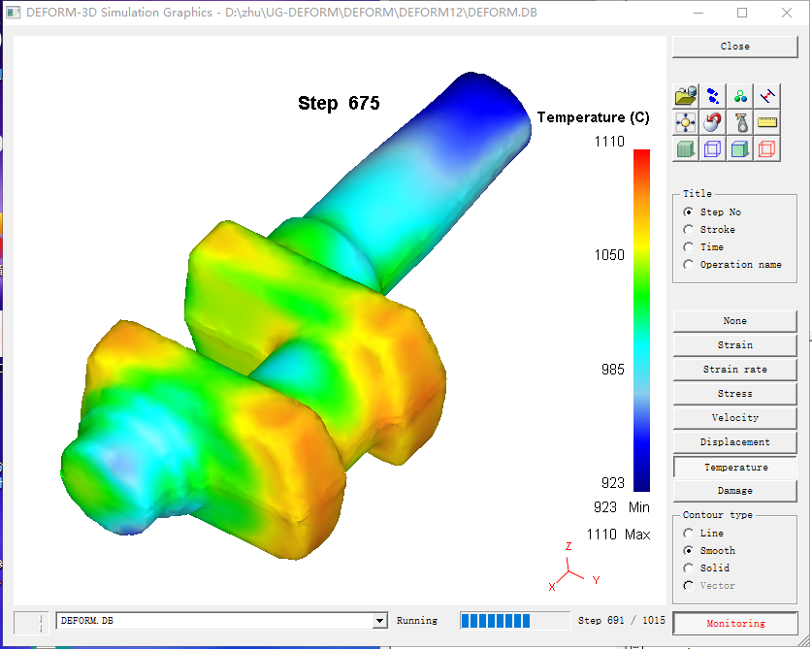Click the green and blue spheres icon
The image size is (812, 649).
tap(740, 95)
